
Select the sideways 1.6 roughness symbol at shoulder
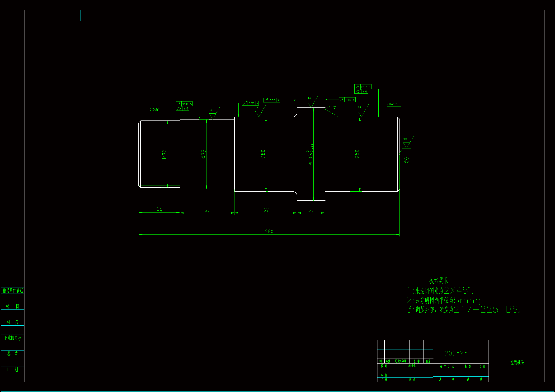coord(328,109)
